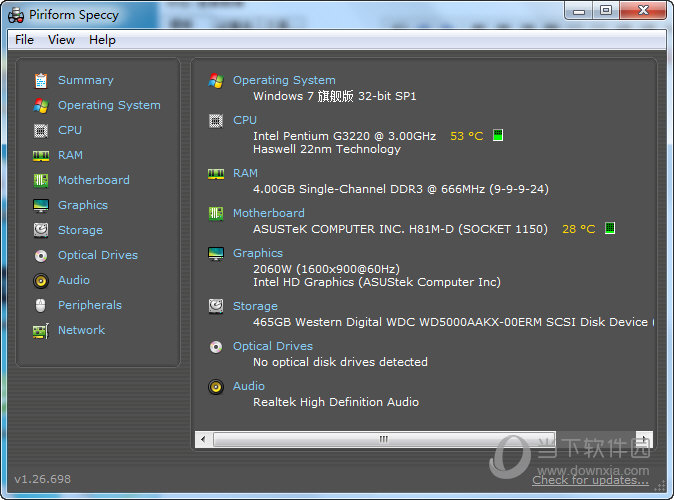The height and width of the screenshot is (500, 674).
Task: Select Summary in the sidebar
Action: tap(86, 80)
